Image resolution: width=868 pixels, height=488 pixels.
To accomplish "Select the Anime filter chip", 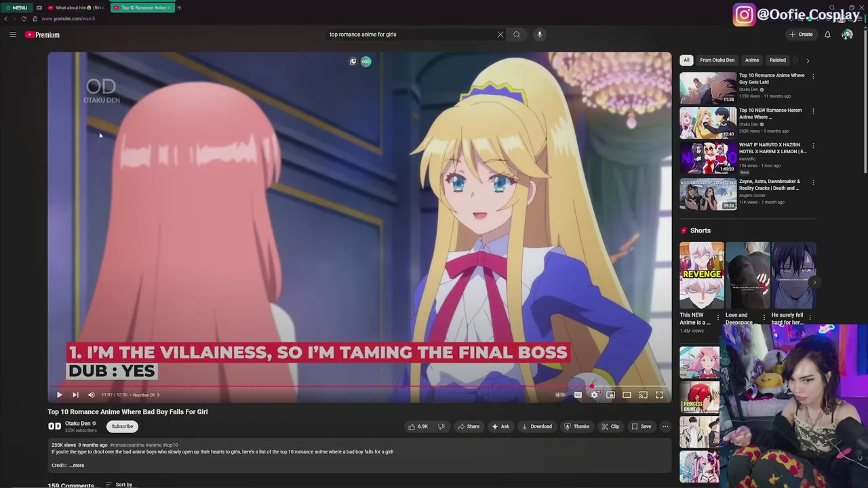I will tap(752, 60).
